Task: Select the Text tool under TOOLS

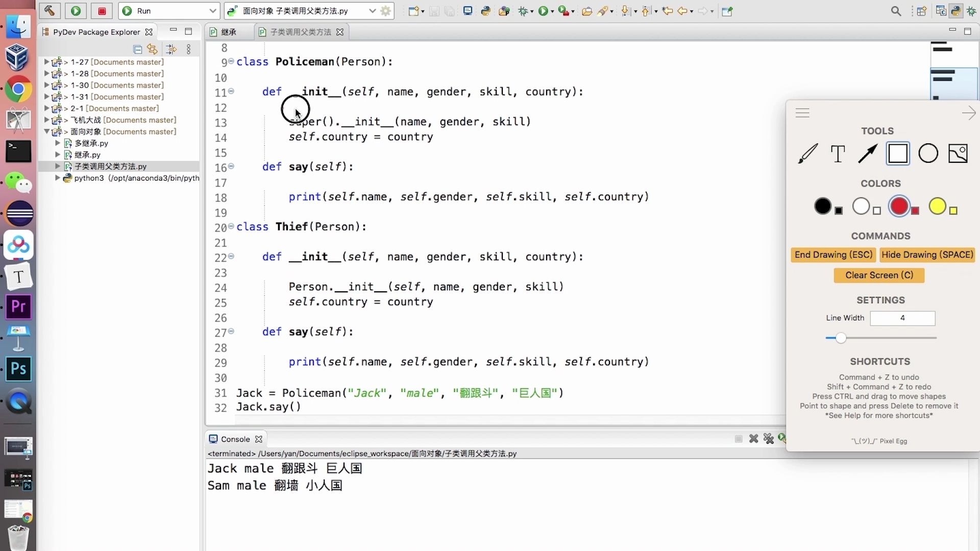Action: pyautogui.click(x=837, y=153)
